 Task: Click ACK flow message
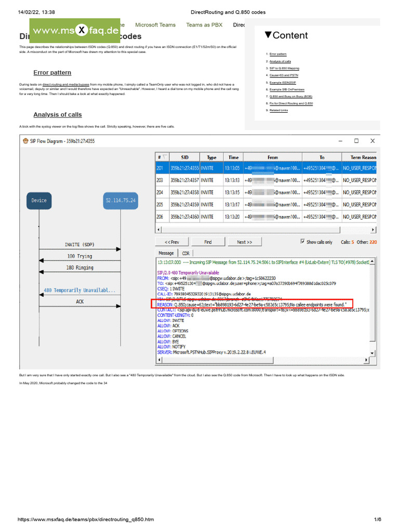[79, 302]
